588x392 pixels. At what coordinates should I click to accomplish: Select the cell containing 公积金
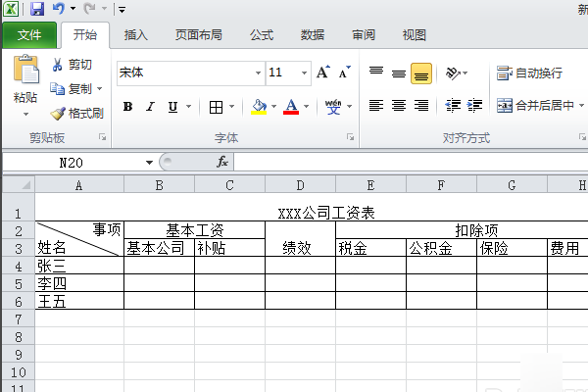click(441, 248)
